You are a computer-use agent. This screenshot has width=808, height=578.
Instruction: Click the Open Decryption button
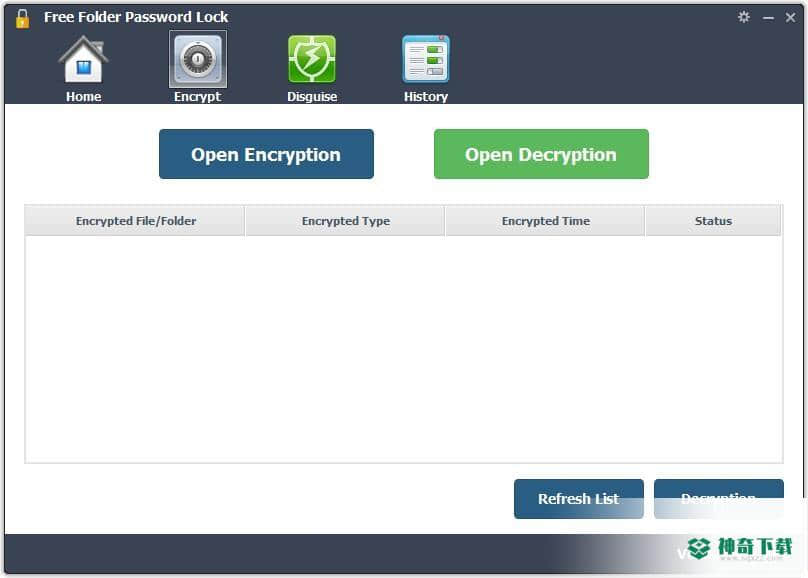coord(541,154)
